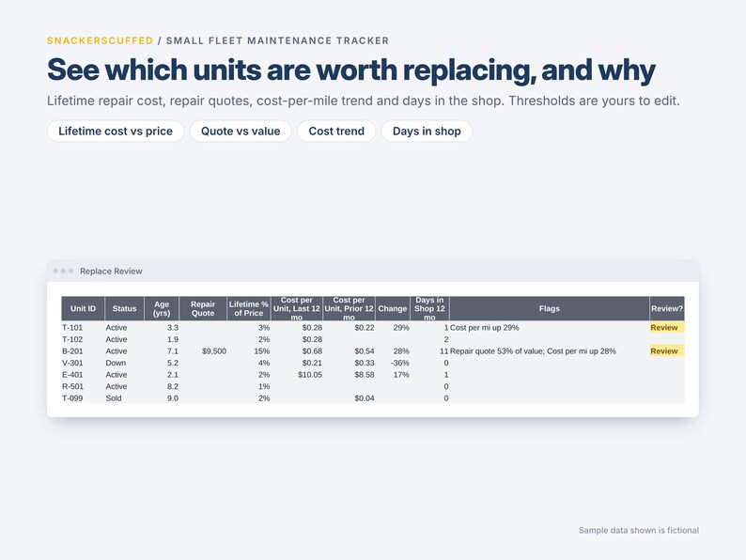Click the -36% change value
The height and width of the screenshot is (560, 746).
point(399,363)
